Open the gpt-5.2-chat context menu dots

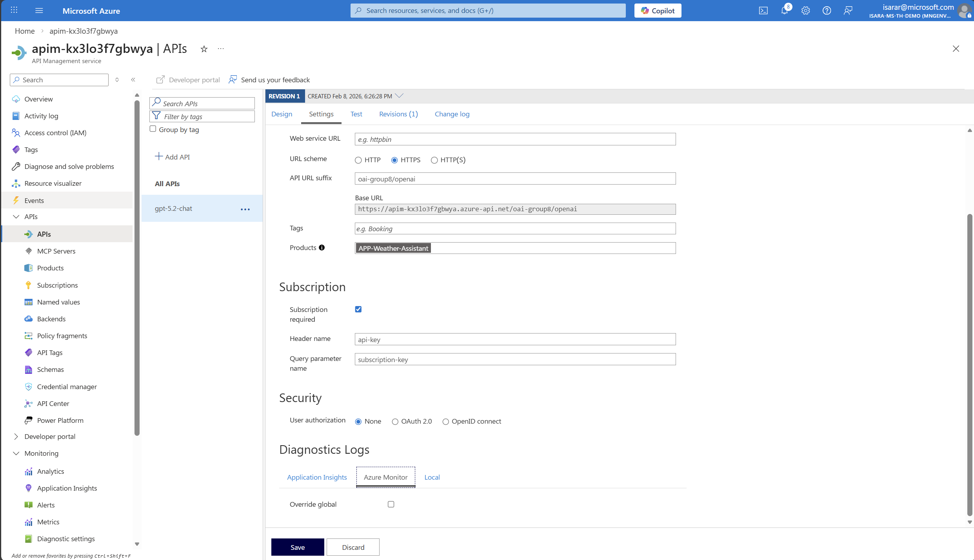click(x=245, y=209)
